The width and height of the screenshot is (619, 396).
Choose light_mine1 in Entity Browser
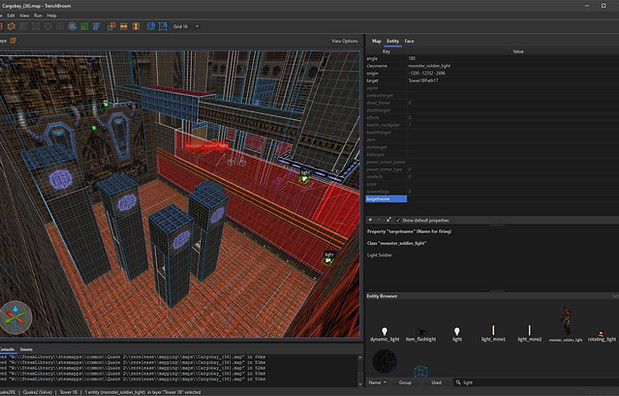coord(493,333)
